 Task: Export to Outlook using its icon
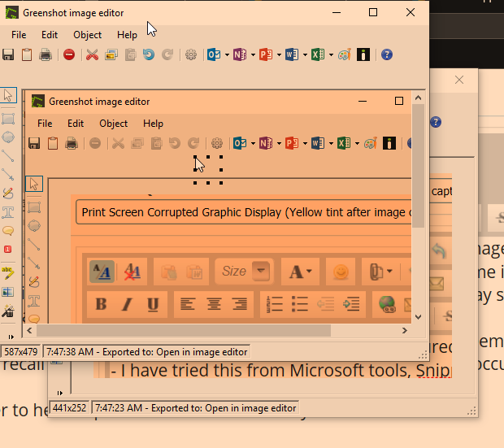[x=214, y=54]
